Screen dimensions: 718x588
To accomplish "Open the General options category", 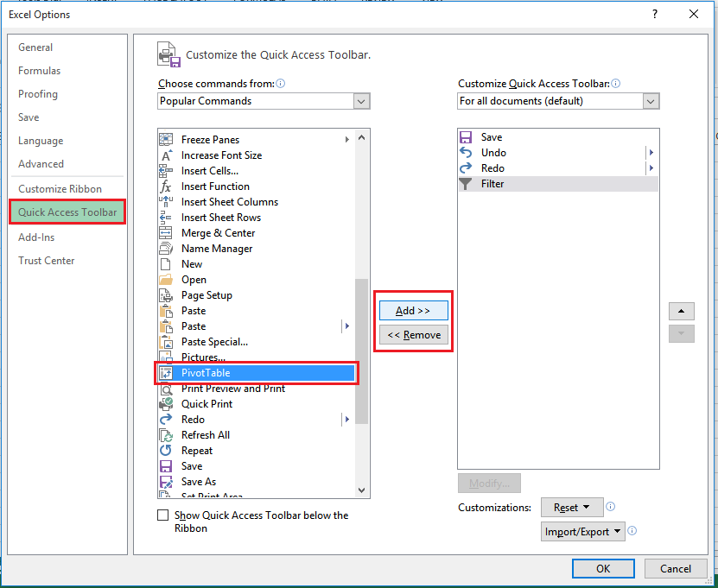I will coord(35,47).
